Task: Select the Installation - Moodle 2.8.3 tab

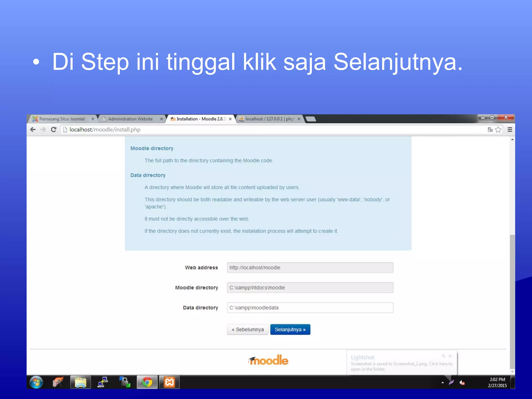Action: tap(200, 119)
